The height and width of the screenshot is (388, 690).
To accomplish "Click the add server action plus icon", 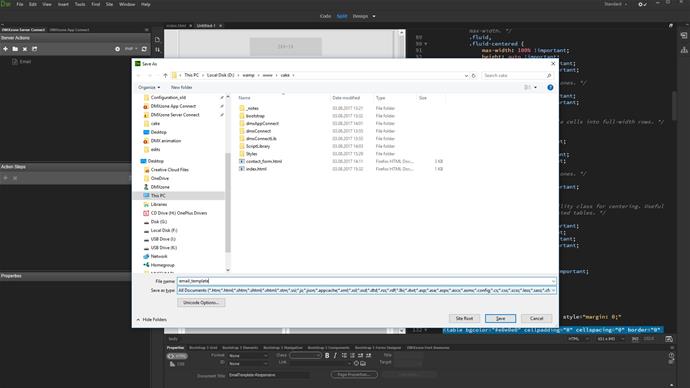I will click(6, 49).
